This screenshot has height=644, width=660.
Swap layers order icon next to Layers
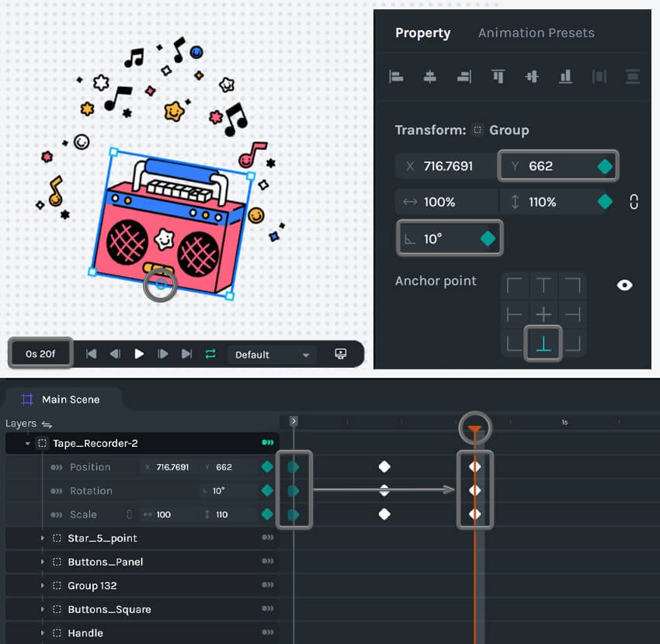(x=47, y=424)
